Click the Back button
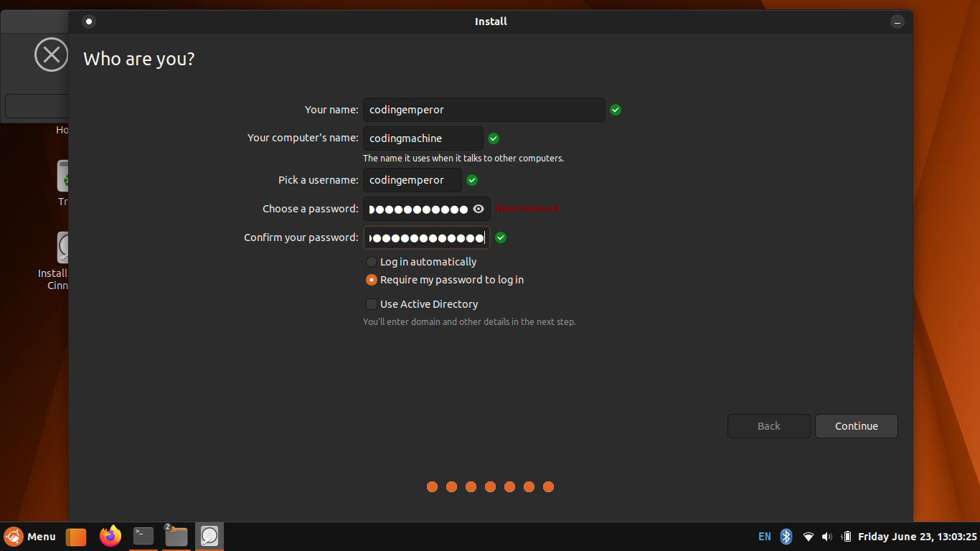 (768, 426)
